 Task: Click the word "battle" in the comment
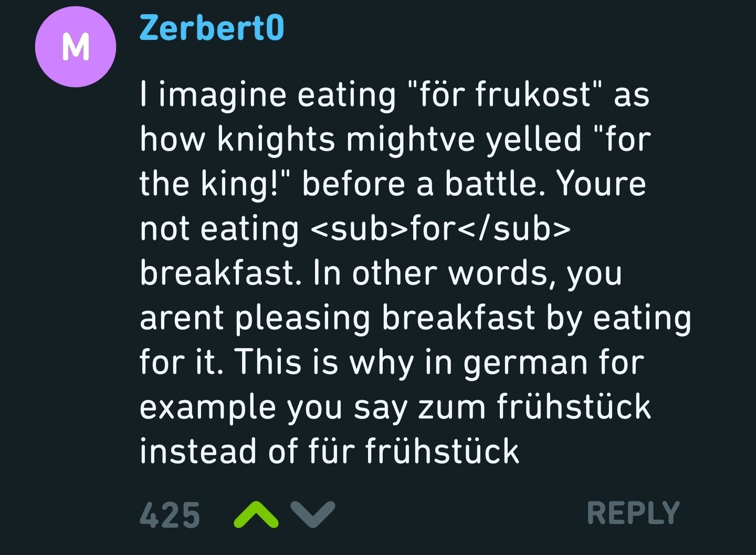click(492, 184)
